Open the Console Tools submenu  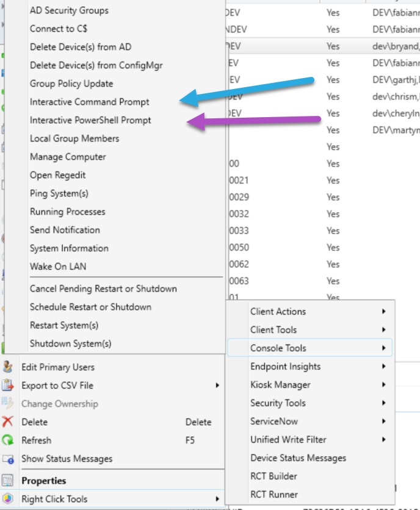point(278,348)
